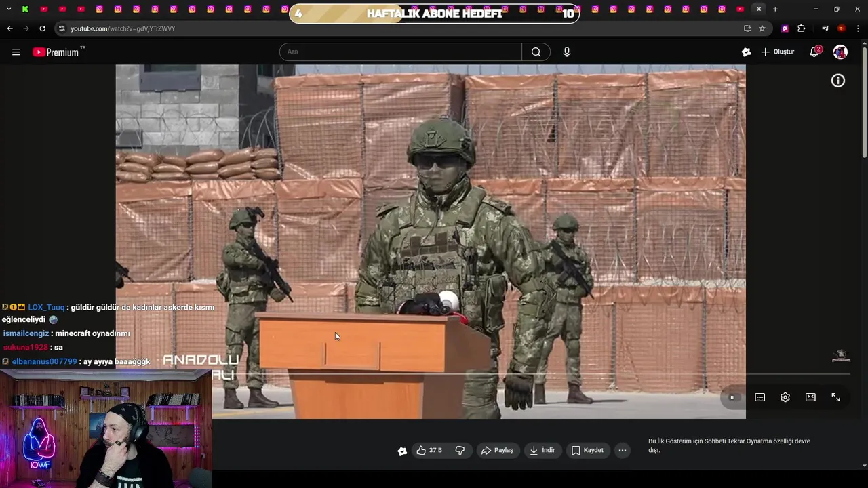
Task: Toggle subtitles in the player
Action: (759, 398)
